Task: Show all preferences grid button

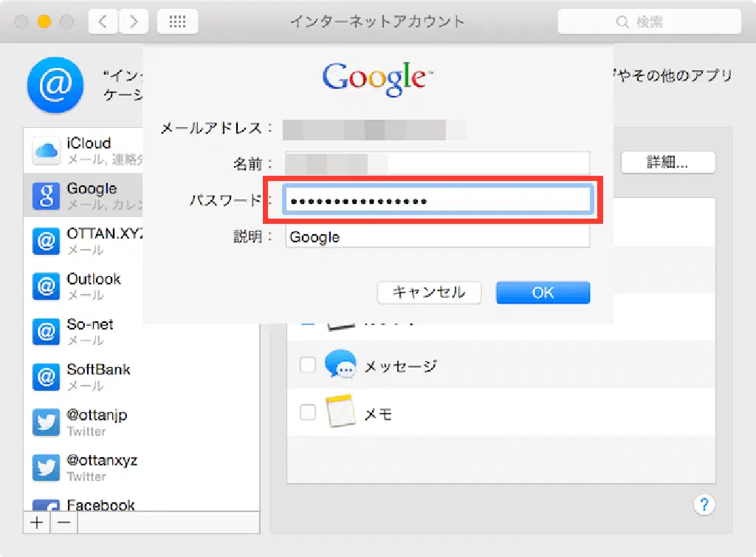Action: click(177, 21)
